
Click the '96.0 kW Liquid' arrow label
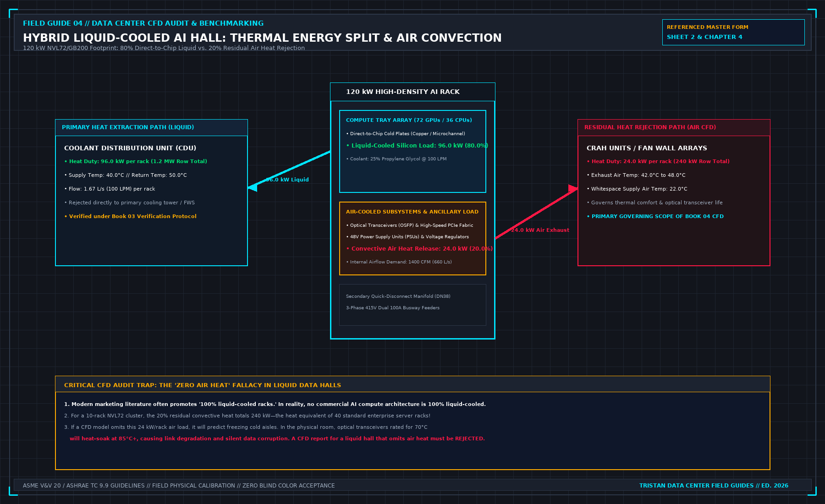[x=287, y=180]
